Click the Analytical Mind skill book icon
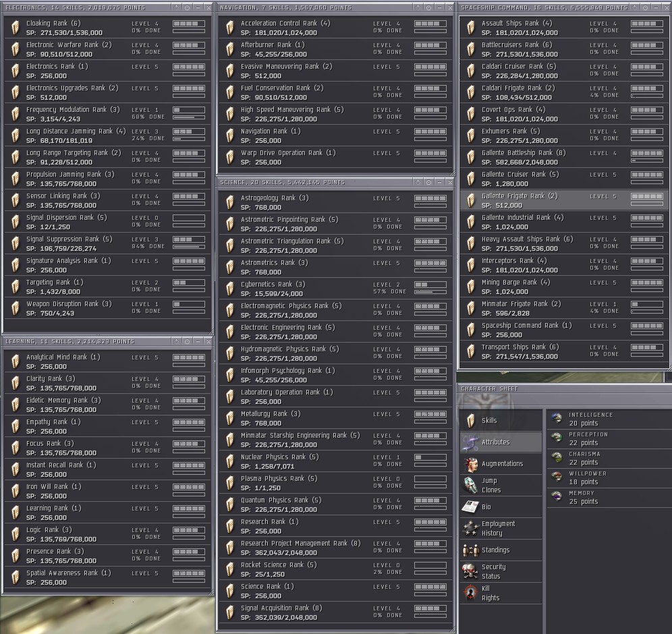 click(16, 361)
